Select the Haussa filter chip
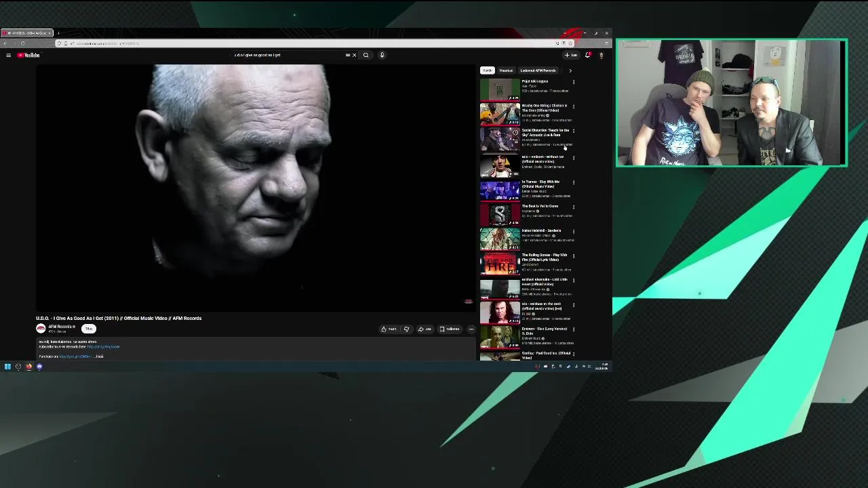Image resolution: width=868 pixels, height=488 pixels. coord(506,70)
